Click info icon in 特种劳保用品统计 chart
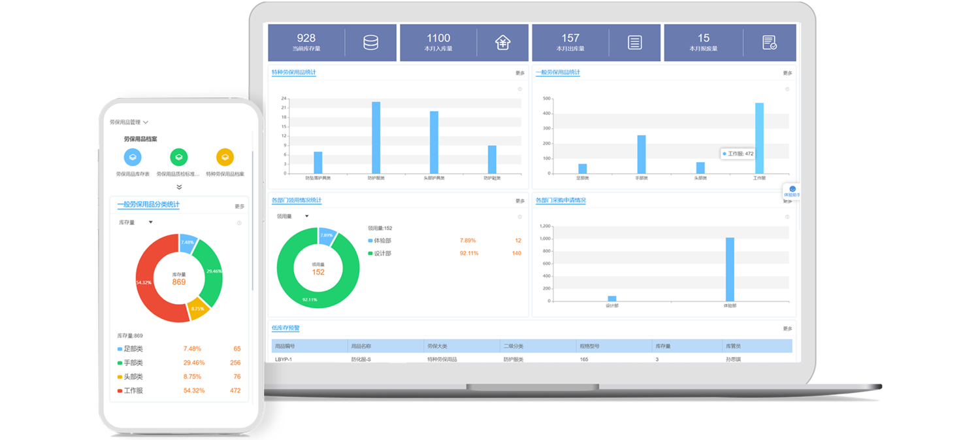The height and width of the screenshot is (440, 980). click(519, 89)
